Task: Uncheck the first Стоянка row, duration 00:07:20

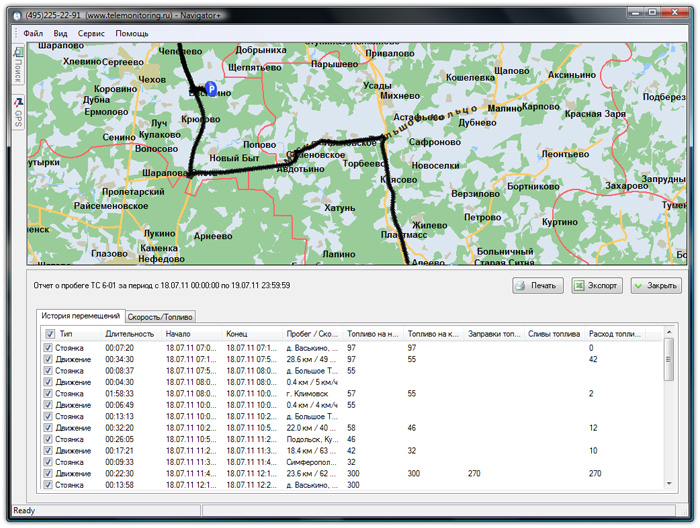Action: coord(48,347)
